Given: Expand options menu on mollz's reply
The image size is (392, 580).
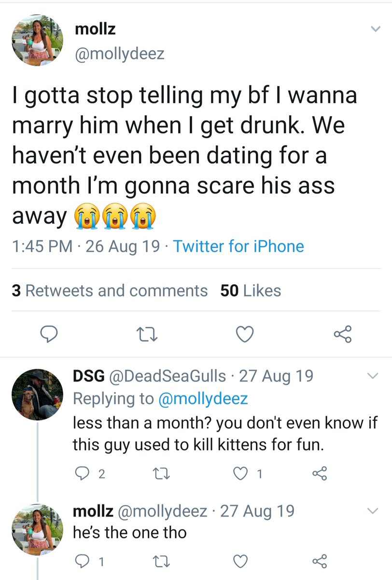Looking at the screenshot, I should pyautogui.click(x=374, y=511).
